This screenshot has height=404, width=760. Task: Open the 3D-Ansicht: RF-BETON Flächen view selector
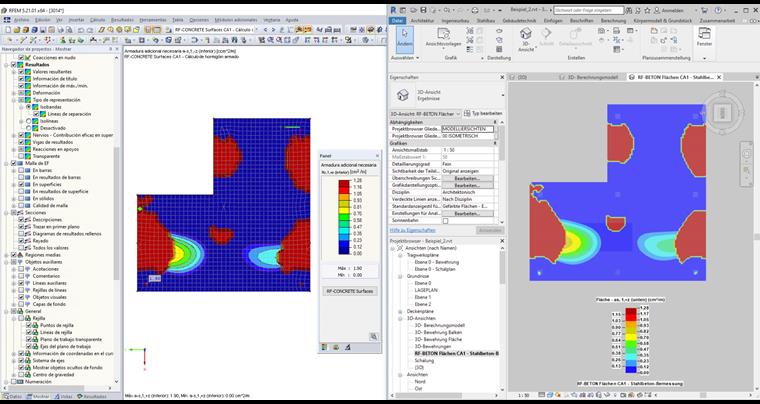pyautogui.click(x=425, y=113)
